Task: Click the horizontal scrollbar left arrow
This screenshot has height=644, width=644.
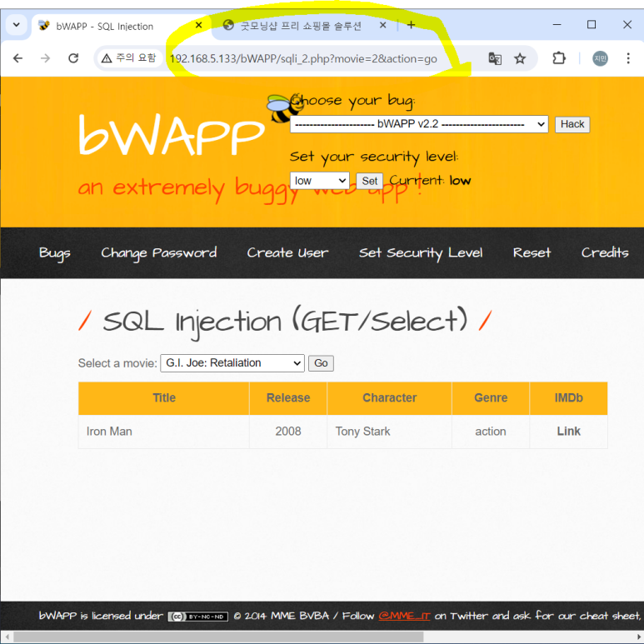Action: tap(7, 637)
